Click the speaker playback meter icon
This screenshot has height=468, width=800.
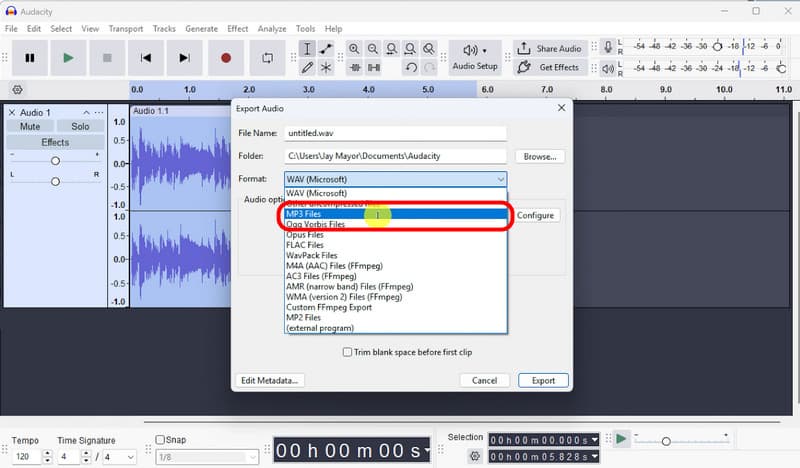point(608,68)
